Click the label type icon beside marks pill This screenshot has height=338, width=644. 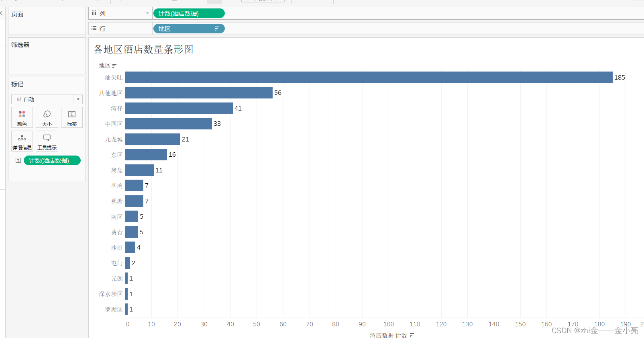click(18, 160)
